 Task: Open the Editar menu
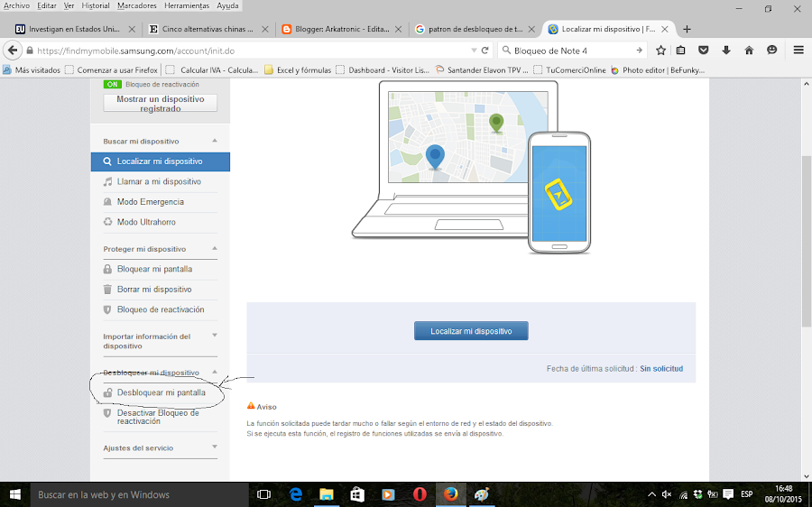coord(47,5)
